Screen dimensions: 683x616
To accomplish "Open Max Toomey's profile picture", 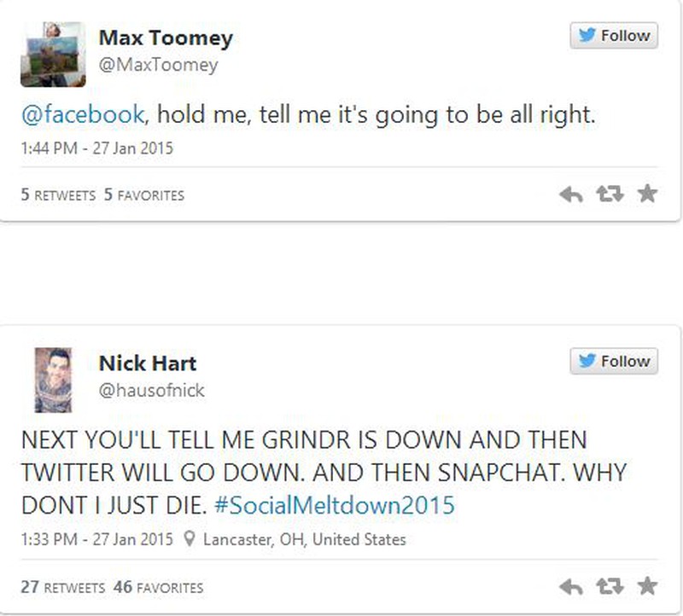I will 53,55.
